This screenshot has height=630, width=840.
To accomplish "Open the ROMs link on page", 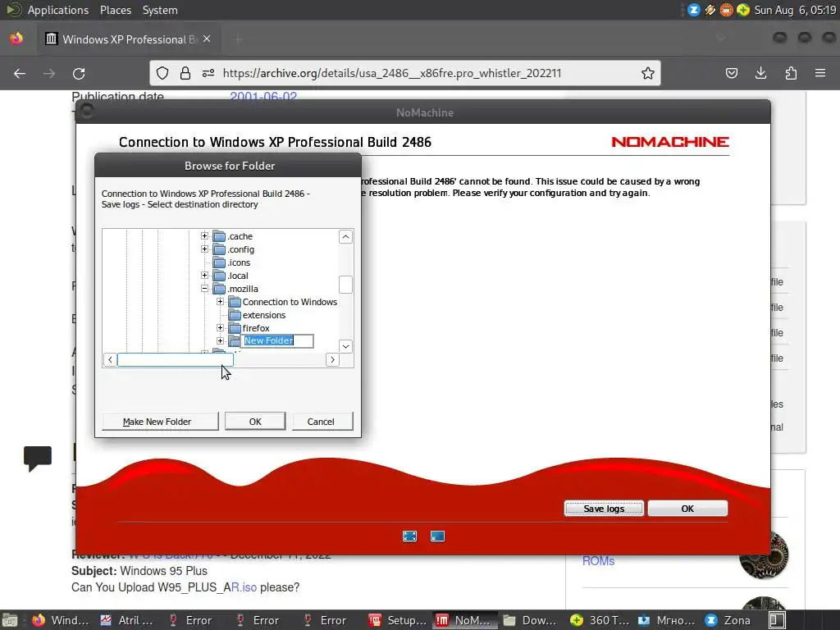I will click(598, 561).
